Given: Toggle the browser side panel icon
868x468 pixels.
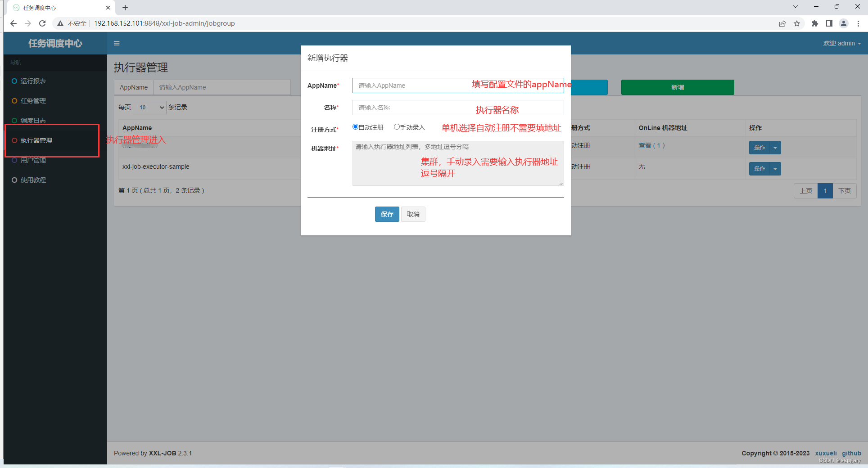Looking at the screenshot, I should coord(829,23).
